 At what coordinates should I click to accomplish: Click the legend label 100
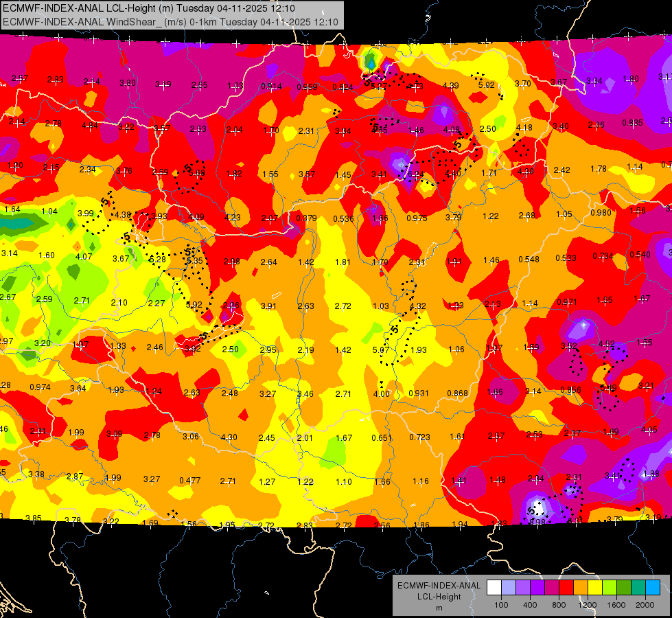click(501, 605)
